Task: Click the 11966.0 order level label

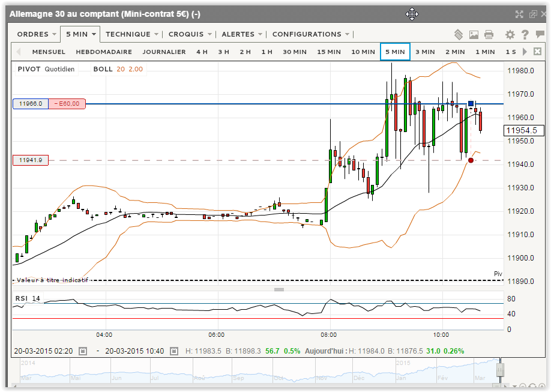Action: pyautogui.click(x=31, y=104)
